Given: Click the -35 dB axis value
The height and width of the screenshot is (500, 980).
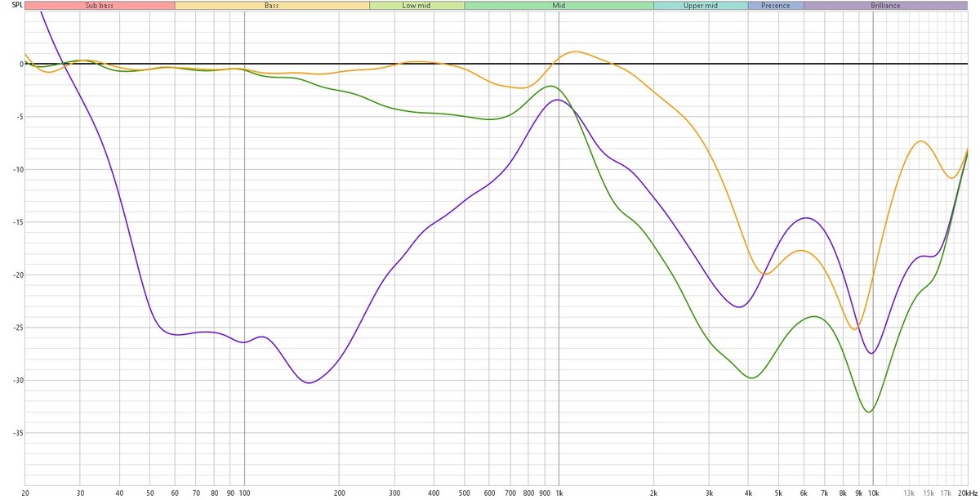Looking at the screenshot, I should (19, 433).
